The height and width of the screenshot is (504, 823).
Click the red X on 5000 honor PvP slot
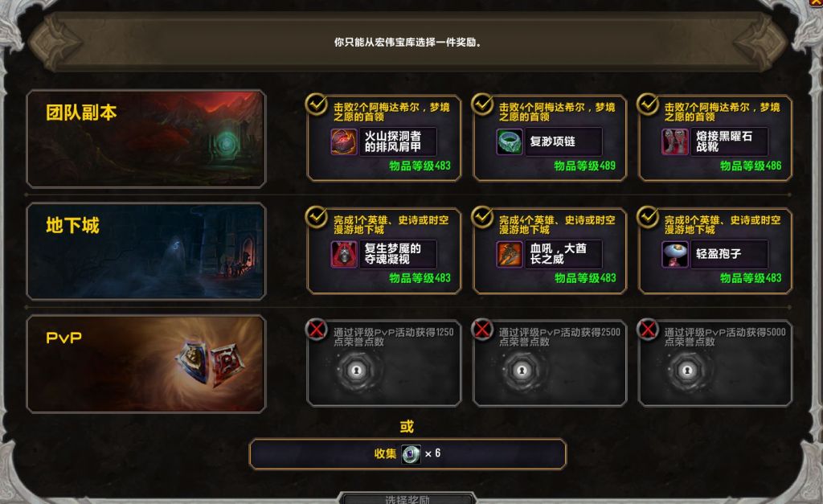pyautogui.click(x=648, y=330)
